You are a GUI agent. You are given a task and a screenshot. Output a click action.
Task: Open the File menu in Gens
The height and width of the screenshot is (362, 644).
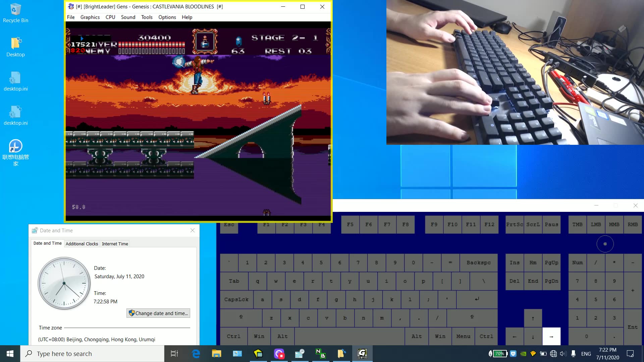[71, 17]
